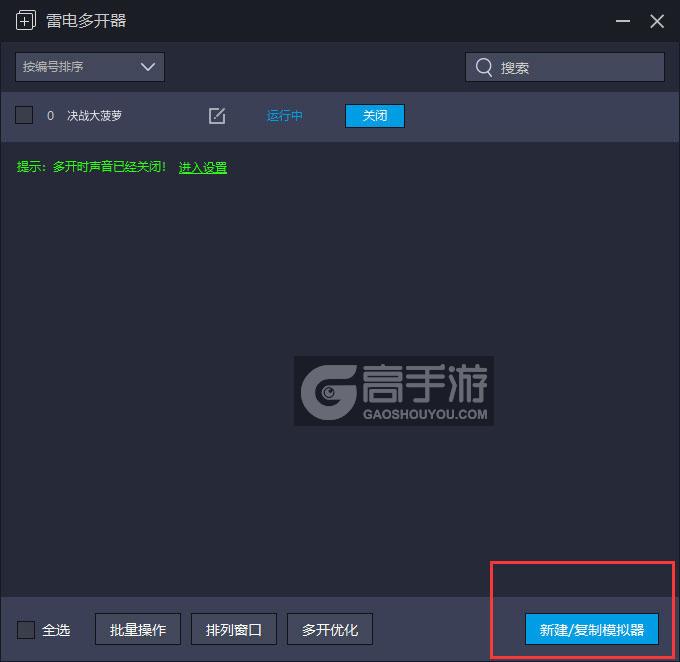This screenshot has width=680, height=662.
Task: Focus the 搜索 search field
Action: (565, 67)
